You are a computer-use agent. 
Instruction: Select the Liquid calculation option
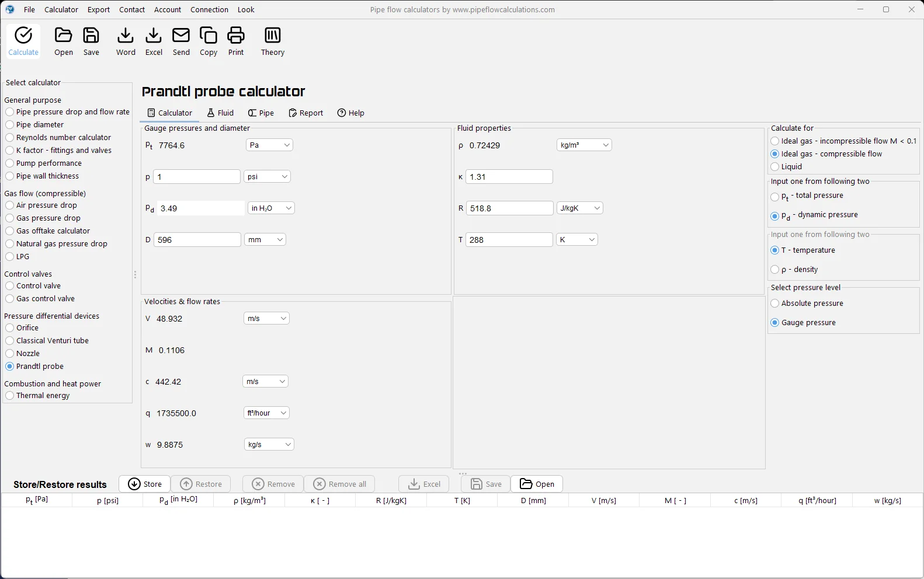[x=786, y=166]
